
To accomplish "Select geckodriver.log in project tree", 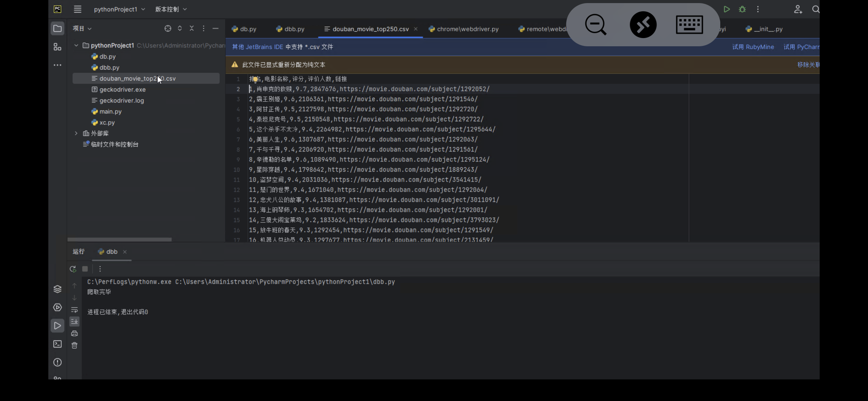I will point(146,100).
